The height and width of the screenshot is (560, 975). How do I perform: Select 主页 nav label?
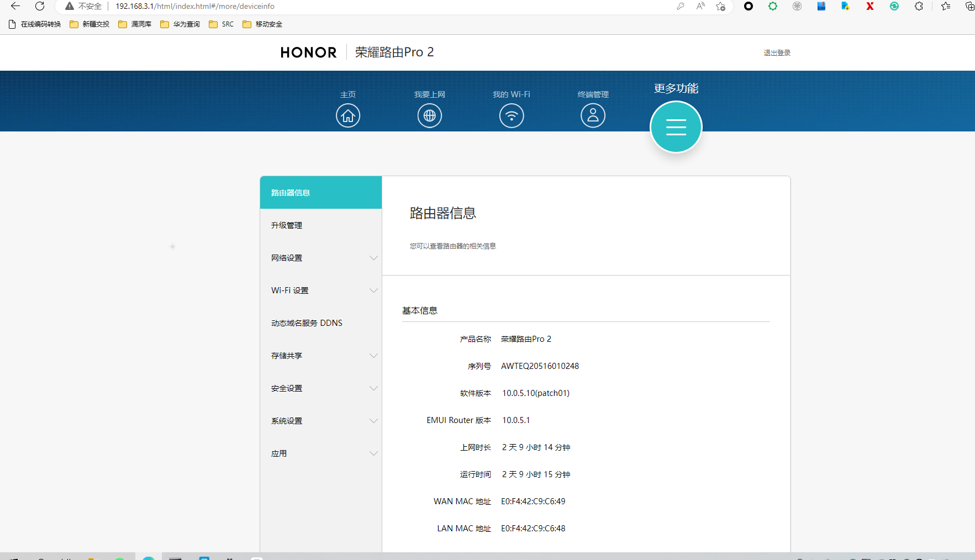point(348,94)
